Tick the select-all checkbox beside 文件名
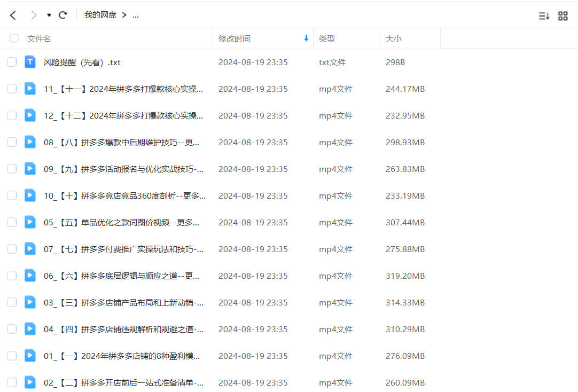The image size is (578, 392). pyautogui.click(x=14, y=38)
